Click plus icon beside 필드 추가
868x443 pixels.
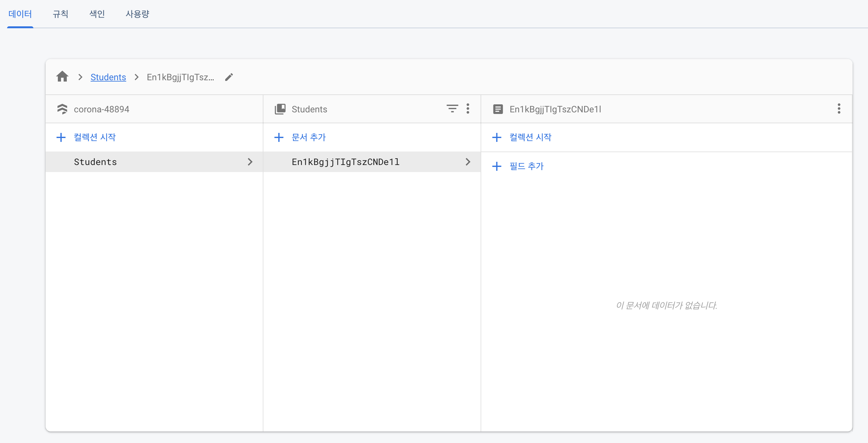[497, 166]
